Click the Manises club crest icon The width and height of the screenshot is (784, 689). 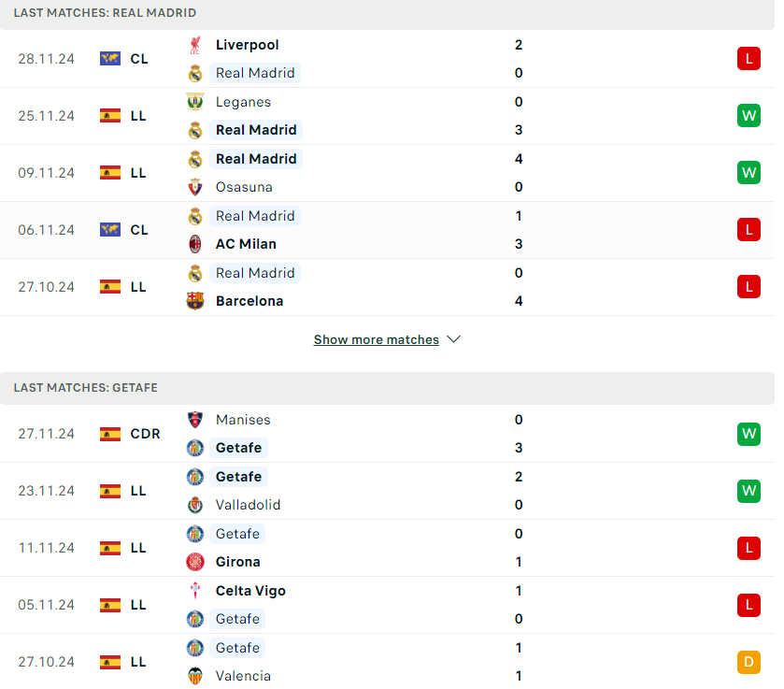[x=195, y=420]
